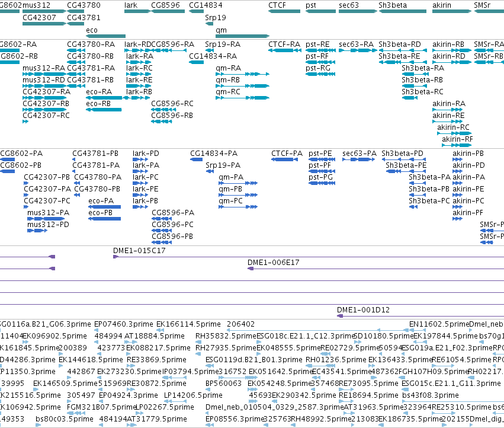The height and width of the screenshot is (428, 504).
Task: Select protein Sh3beta-PE
Action: [x=406, y=165]
